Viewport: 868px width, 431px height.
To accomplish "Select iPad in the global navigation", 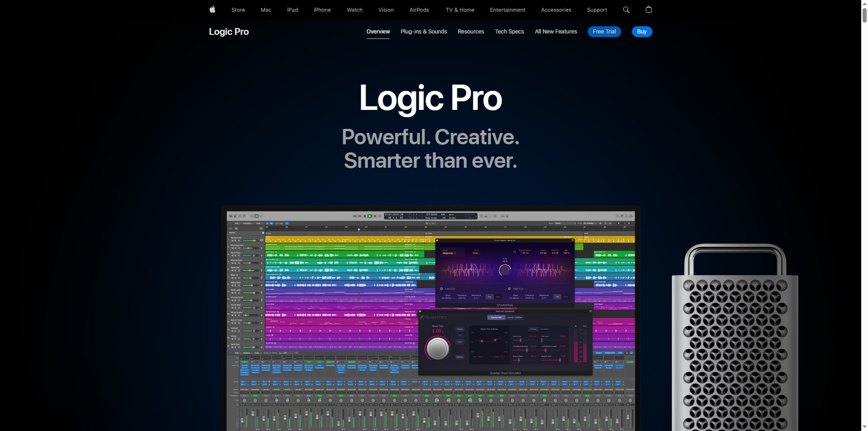I will click(292, 10).
